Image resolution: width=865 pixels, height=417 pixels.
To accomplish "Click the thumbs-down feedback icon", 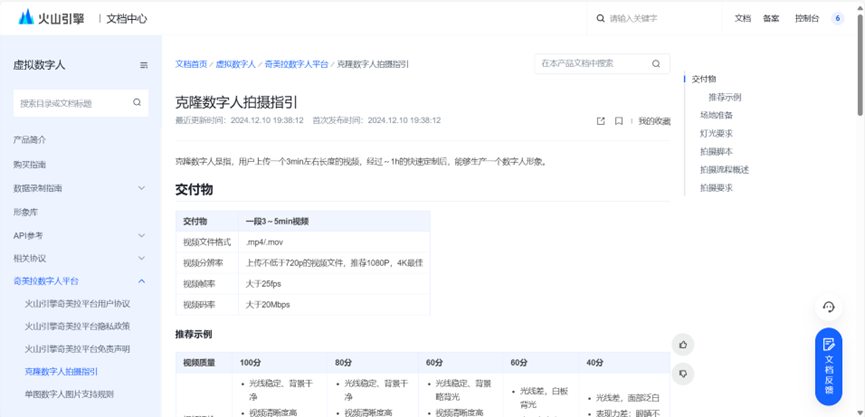I will 683,373.
